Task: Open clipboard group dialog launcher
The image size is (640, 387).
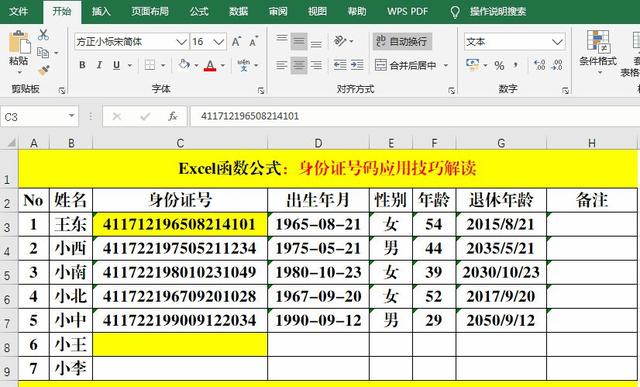Action: click(62, 91)
